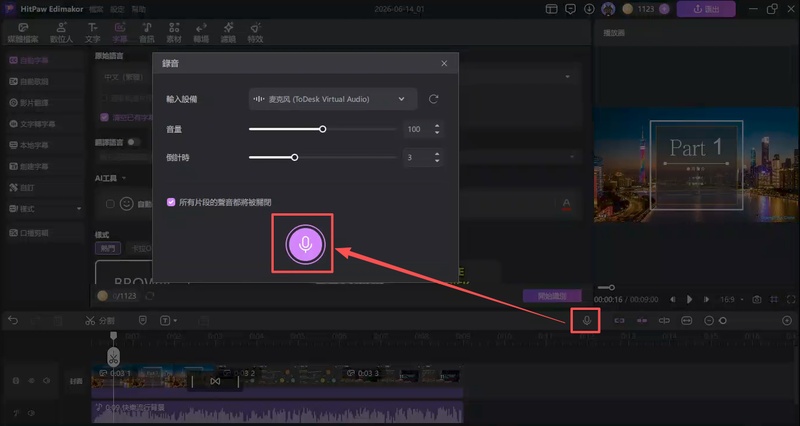
Task: Open the text T dropdown in timeline toolbar
Action: 168,320
